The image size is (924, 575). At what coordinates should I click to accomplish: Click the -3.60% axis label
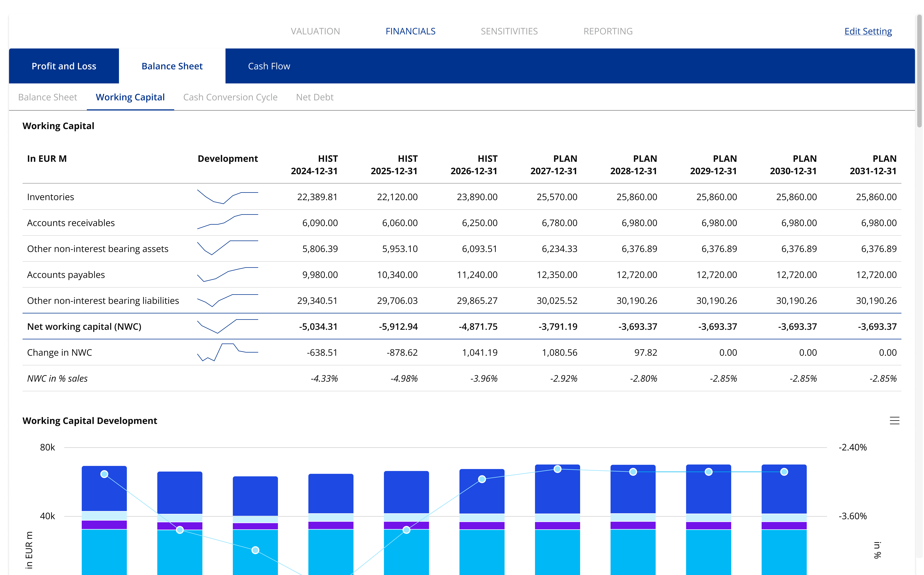pos(853,516)
